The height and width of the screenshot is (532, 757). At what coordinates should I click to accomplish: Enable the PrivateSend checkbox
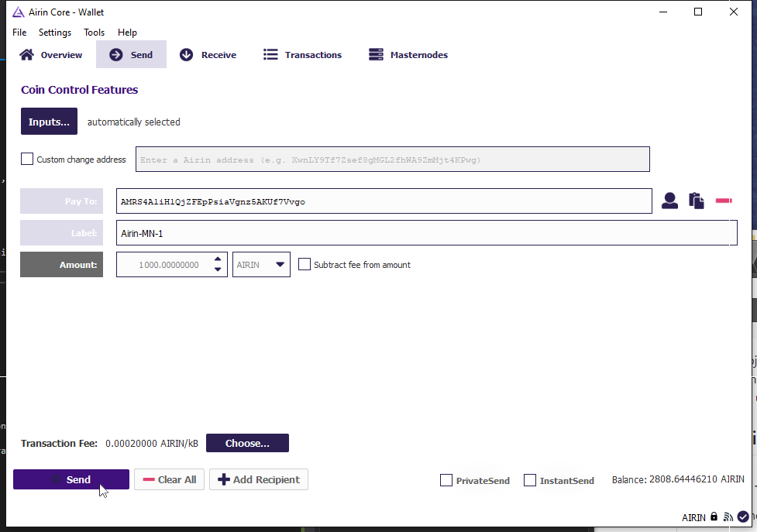point(446,480)
